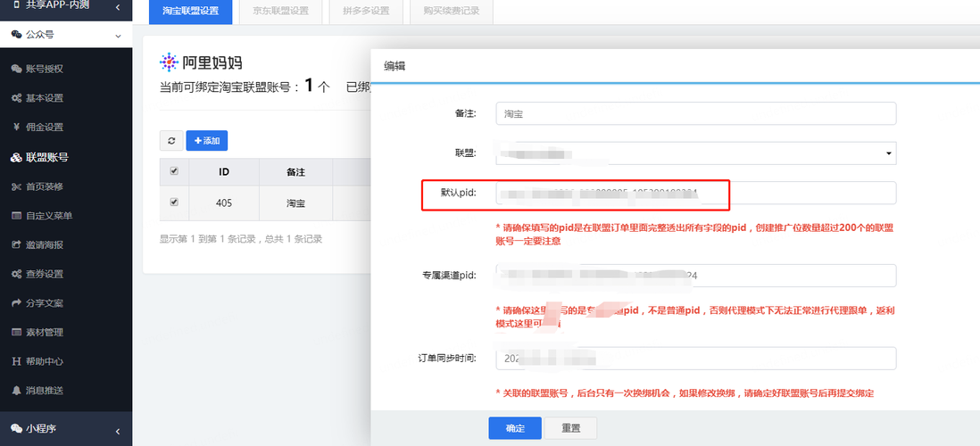The image size is (980, 446).
Task: Click the 佣金设置 yen icon
Action: pos(16,127)
